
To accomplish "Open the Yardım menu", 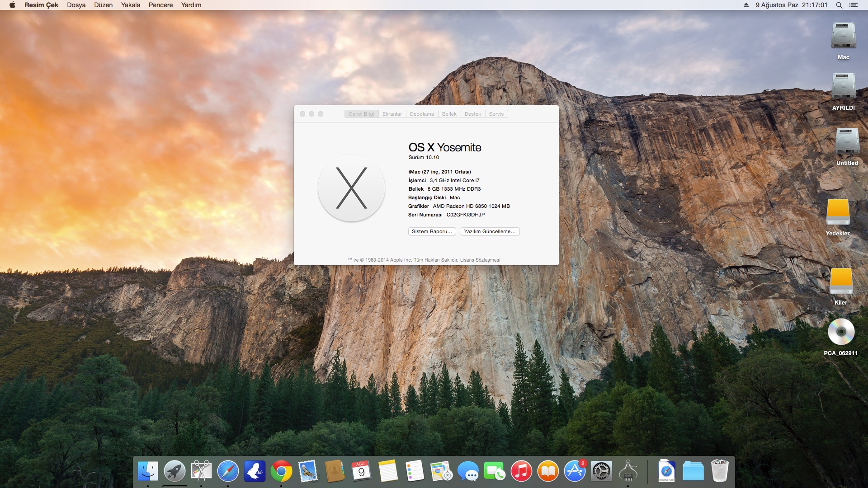I will click(191, 5).
